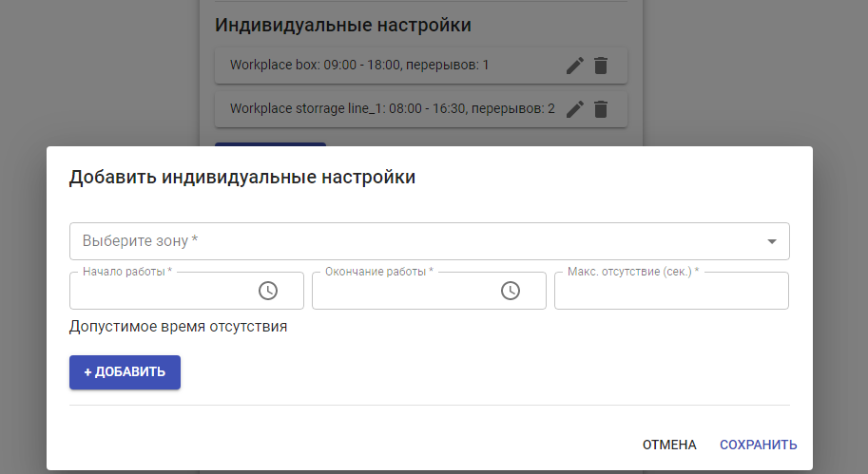
Task: Focus the Начало работы time field
Action: coord(162,292)
